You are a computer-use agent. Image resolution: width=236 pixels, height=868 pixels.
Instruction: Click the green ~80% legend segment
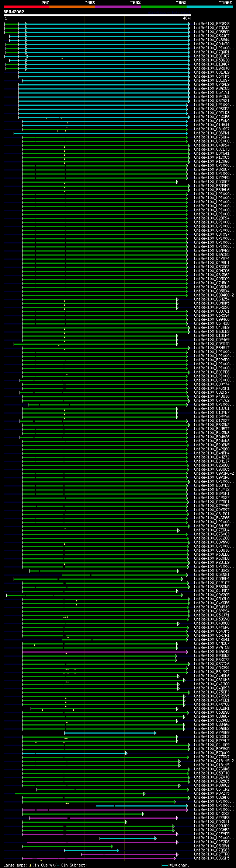pyautogui.click(x=163, y=7)
